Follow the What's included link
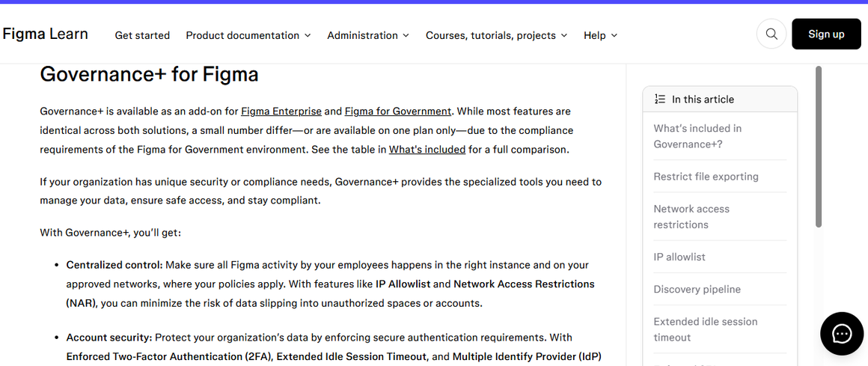868x366 pixels. (427, 150)
